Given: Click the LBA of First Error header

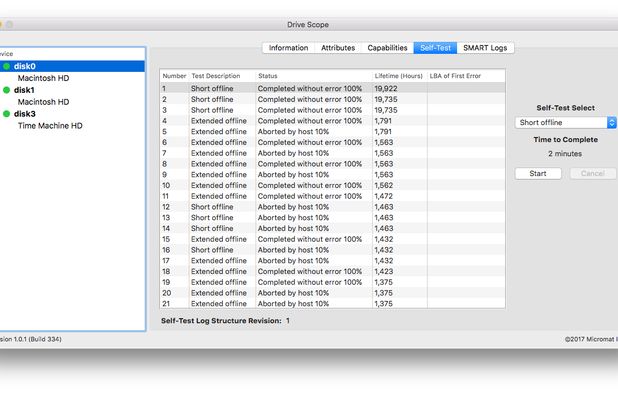Looking at the screenshot, I should [x=466, y=76].
